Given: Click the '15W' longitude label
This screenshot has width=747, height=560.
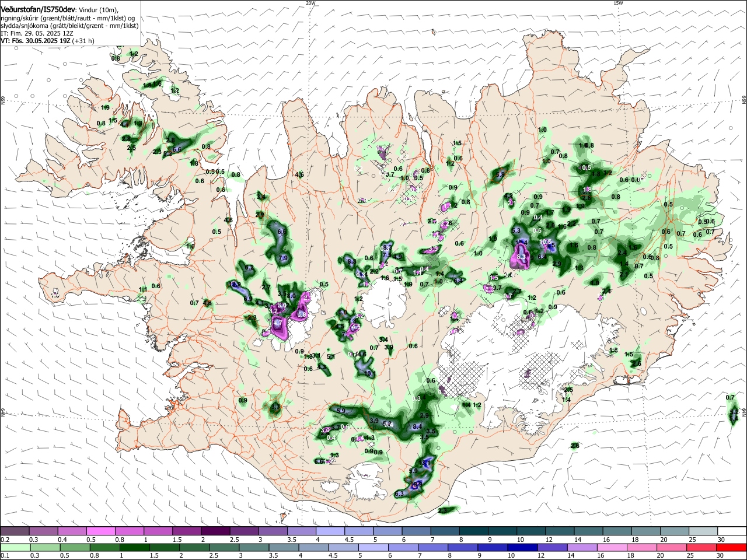Looking at the screenshot, I should pos(618,3).
